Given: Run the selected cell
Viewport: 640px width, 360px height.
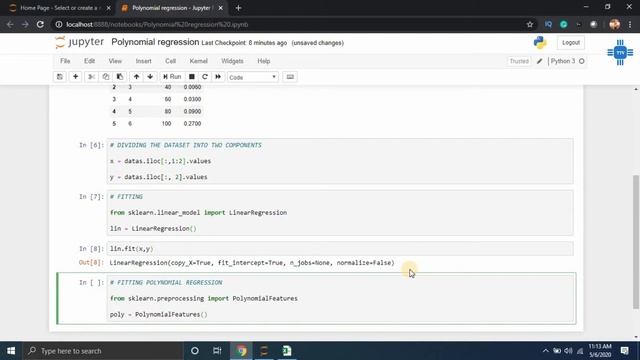Looking at the screenshot, I should [x=172, y=77].
